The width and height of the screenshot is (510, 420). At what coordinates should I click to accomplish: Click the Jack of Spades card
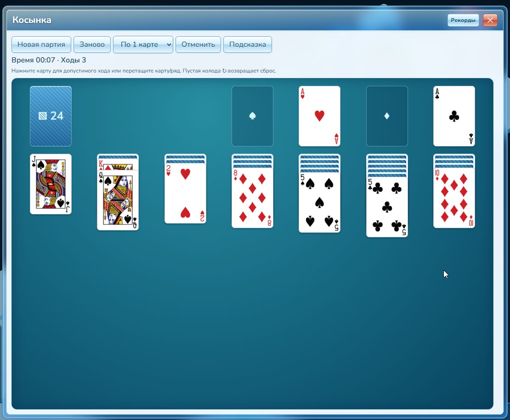(x=51, y=184)
